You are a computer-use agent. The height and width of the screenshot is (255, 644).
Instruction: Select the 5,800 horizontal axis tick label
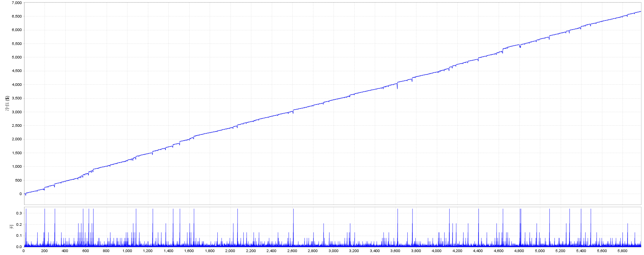pos(622,251)
